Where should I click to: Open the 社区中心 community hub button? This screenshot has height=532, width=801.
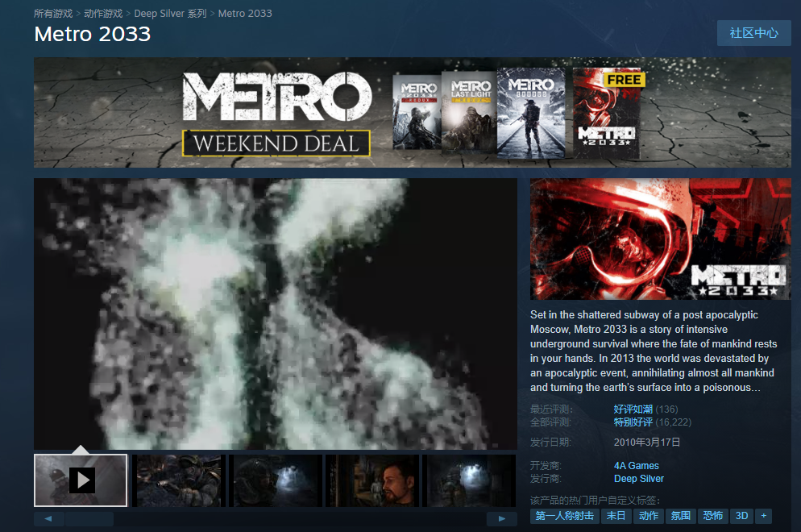(x=754, y=33)
